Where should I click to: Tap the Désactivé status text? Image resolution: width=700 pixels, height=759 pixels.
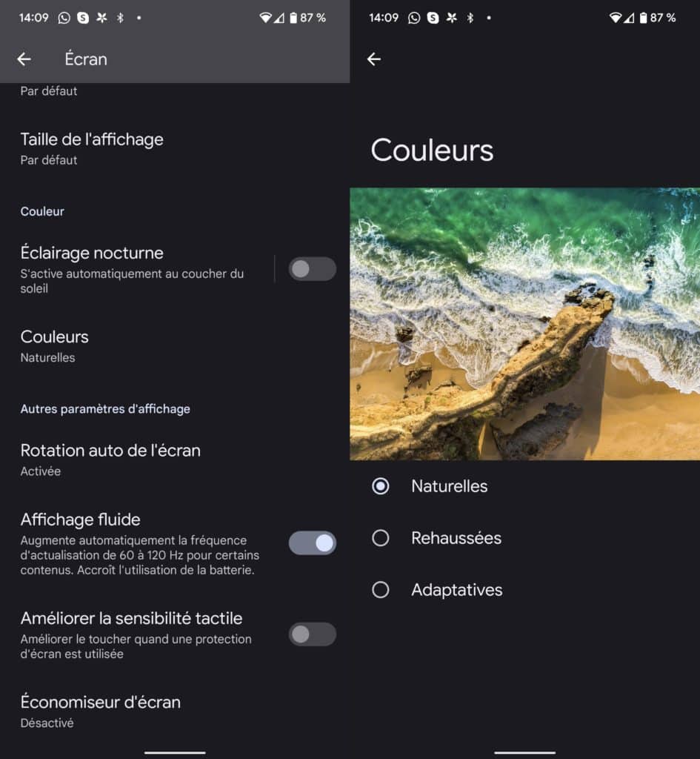coord(47,723)
